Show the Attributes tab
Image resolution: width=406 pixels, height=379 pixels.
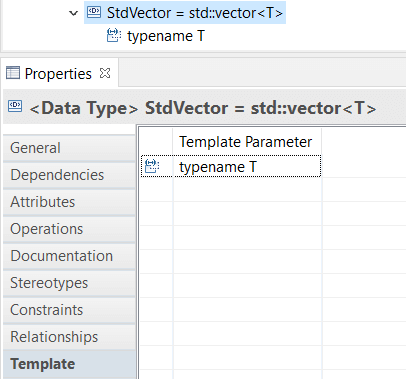coord(69,202)
